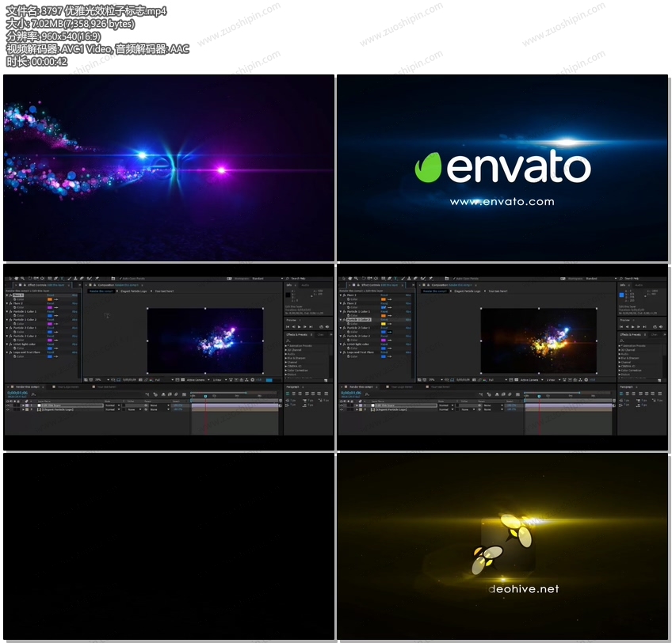Click Reset for Flare 1 in purple-particle frame

[x=51, y=295]
